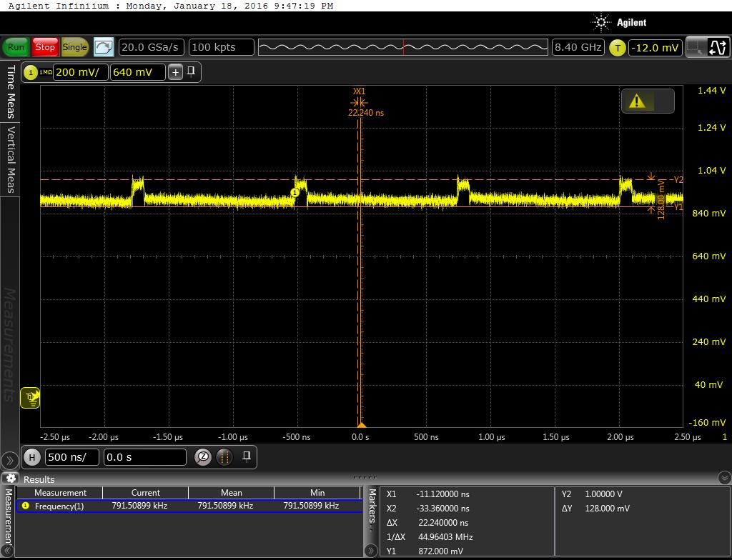Open the Time Meas side tab

10,91
